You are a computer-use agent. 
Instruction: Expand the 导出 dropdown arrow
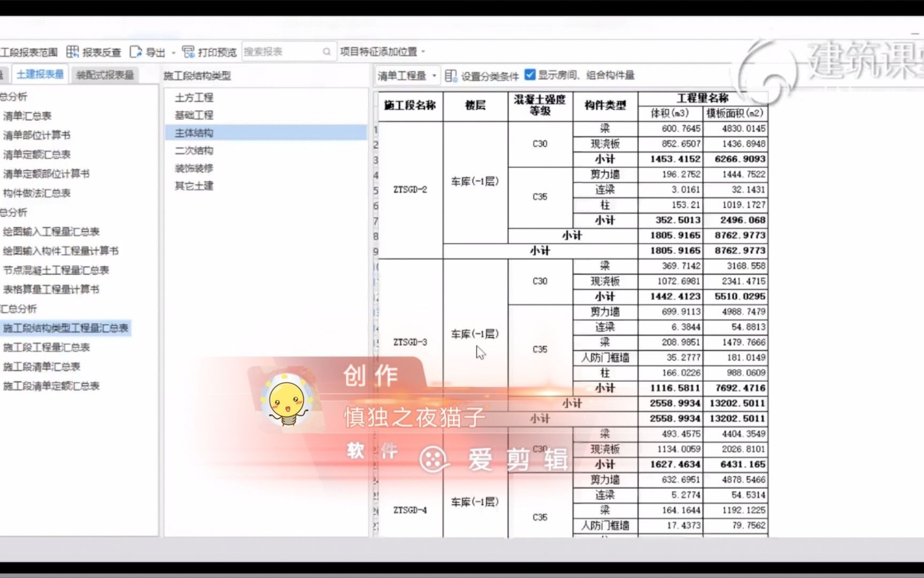[x=173, y=51]
